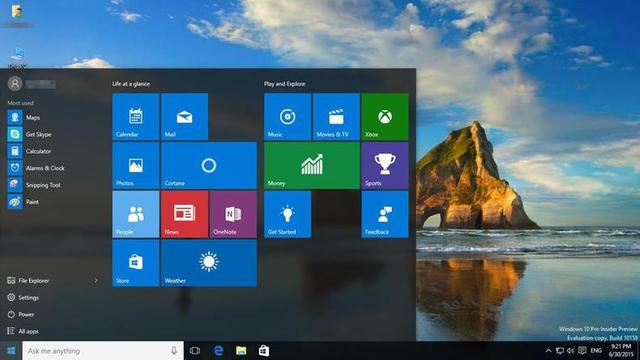Open the People tile
The image size is (640, 360).
(136, 214)
